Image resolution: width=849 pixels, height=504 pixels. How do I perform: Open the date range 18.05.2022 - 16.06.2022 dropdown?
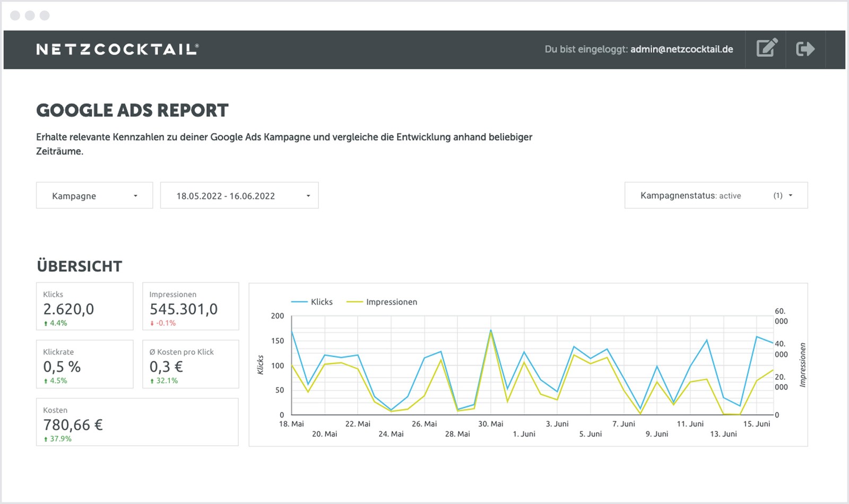pos(239,196)
